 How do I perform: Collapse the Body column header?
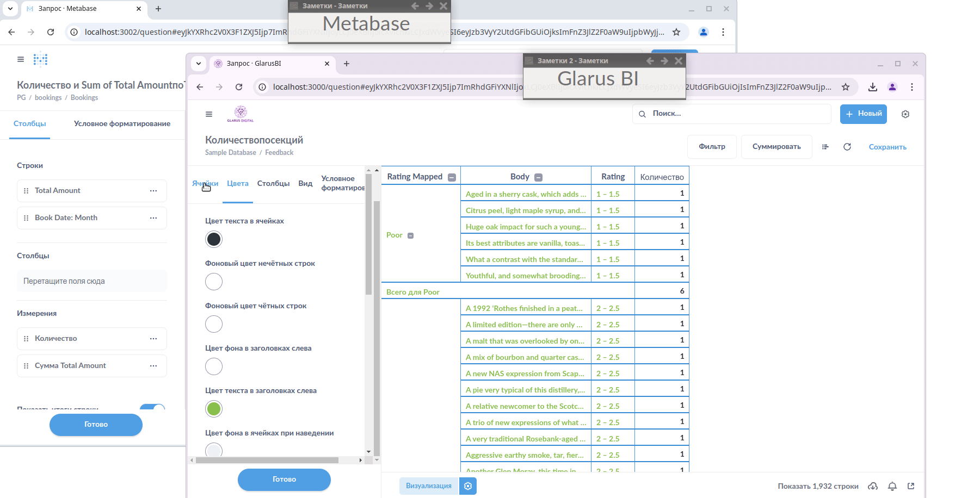pos(538,177)
